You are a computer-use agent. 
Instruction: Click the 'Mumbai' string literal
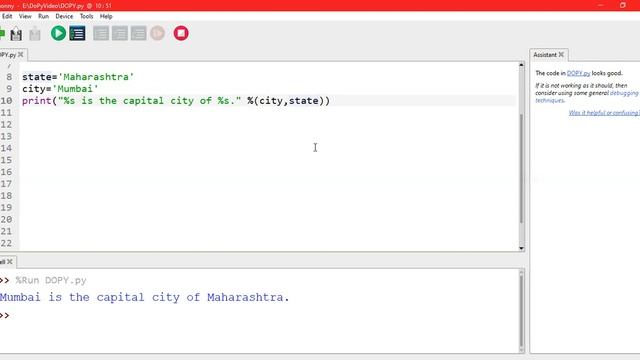click(x=76, y=89)
